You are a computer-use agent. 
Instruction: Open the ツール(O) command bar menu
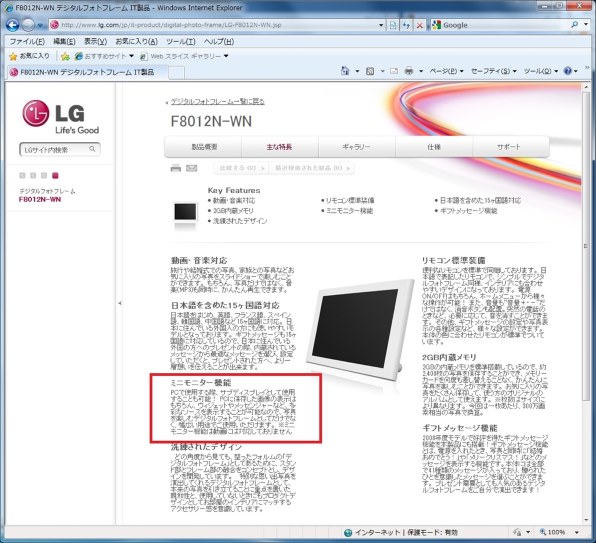[x=541, y=71]
